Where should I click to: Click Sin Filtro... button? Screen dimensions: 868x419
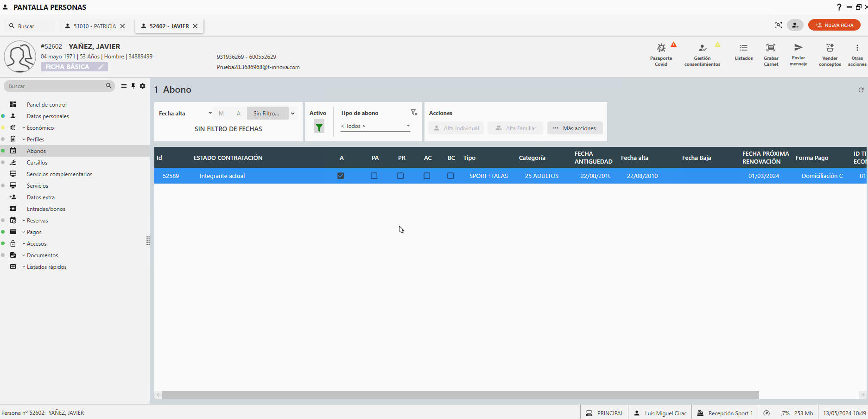point(268,113)
